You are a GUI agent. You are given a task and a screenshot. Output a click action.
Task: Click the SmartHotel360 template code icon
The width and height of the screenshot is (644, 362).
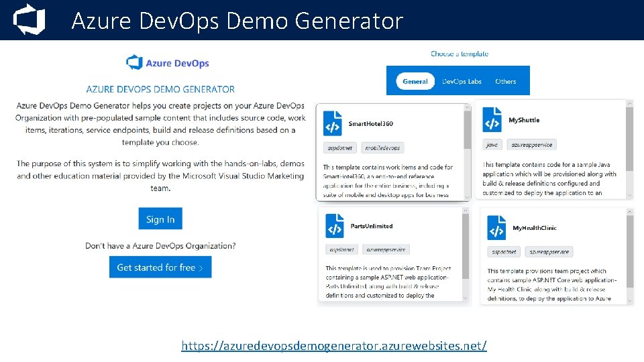click(x=332, y=123)
